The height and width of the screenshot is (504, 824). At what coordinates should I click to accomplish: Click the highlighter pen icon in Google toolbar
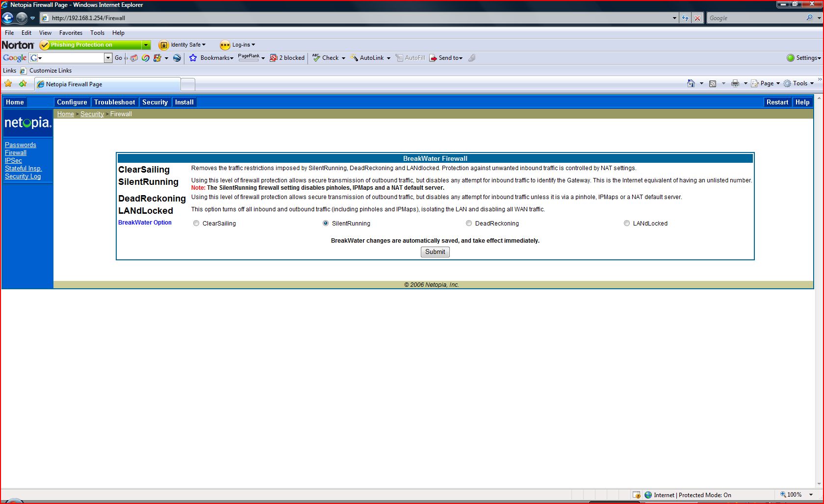[472, 58]
